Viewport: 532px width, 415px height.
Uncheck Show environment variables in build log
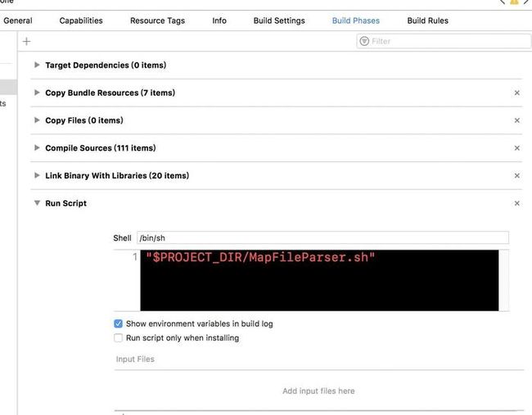point(118,323)
